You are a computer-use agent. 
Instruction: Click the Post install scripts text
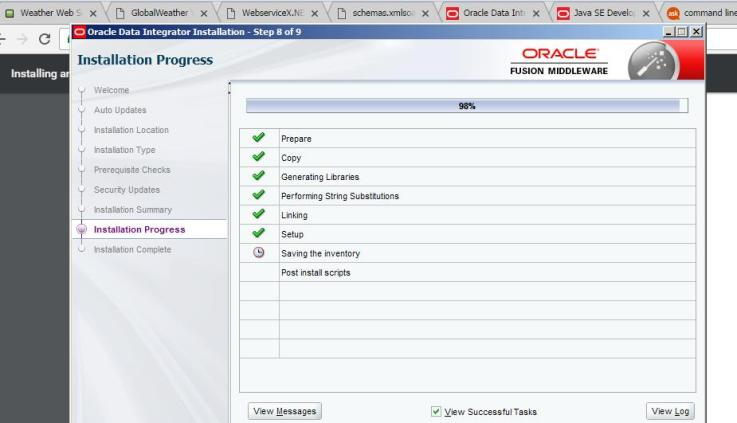[316, 273]
